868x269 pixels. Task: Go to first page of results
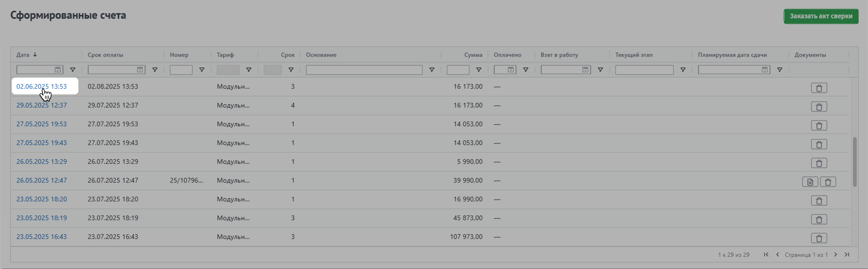766,254
